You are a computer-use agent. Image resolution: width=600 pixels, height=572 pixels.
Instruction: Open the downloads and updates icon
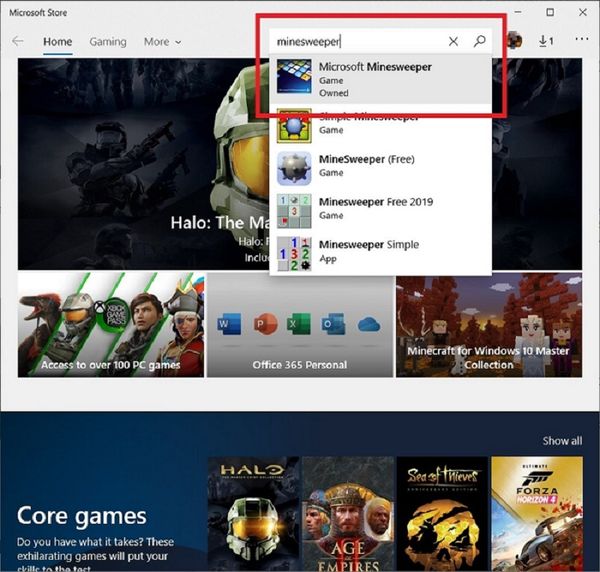click(546, 41)
